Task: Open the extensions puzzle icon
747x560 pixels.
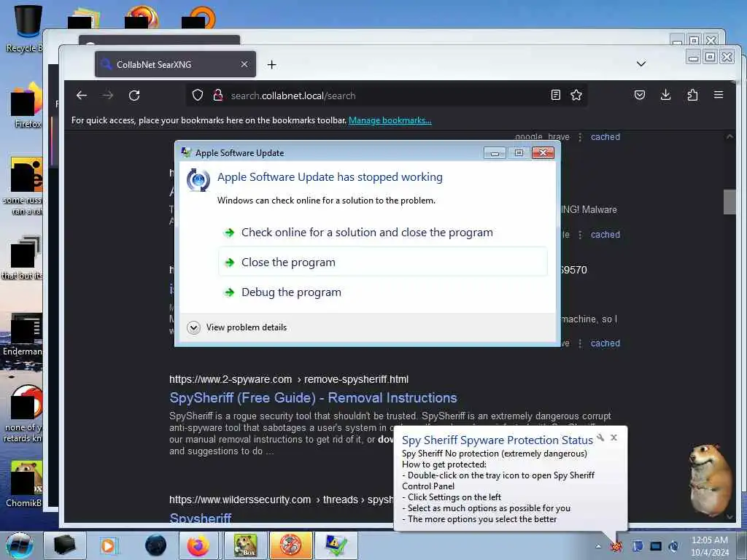Action: point(693,95)
